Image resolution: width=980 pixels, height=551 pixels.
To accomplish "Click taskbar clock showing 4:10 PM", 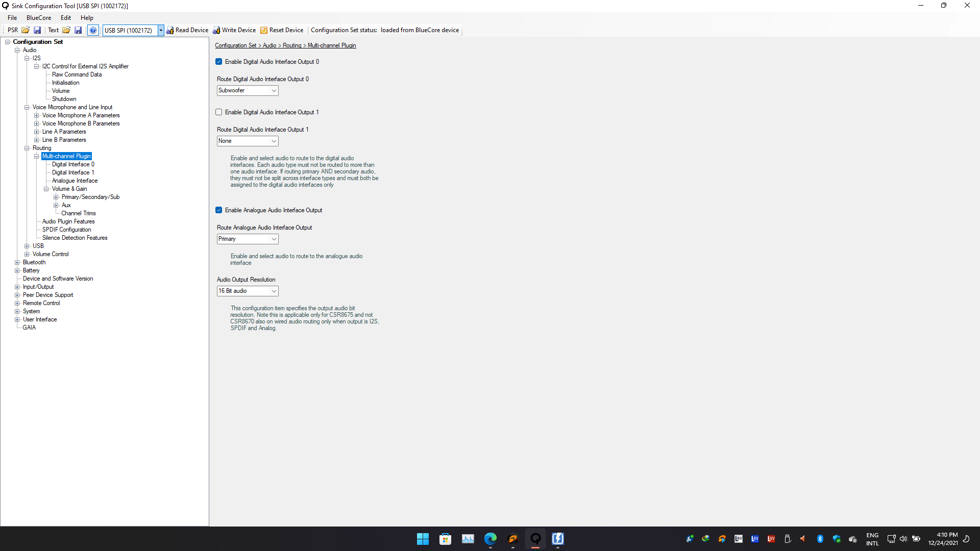I will (943, 539).
